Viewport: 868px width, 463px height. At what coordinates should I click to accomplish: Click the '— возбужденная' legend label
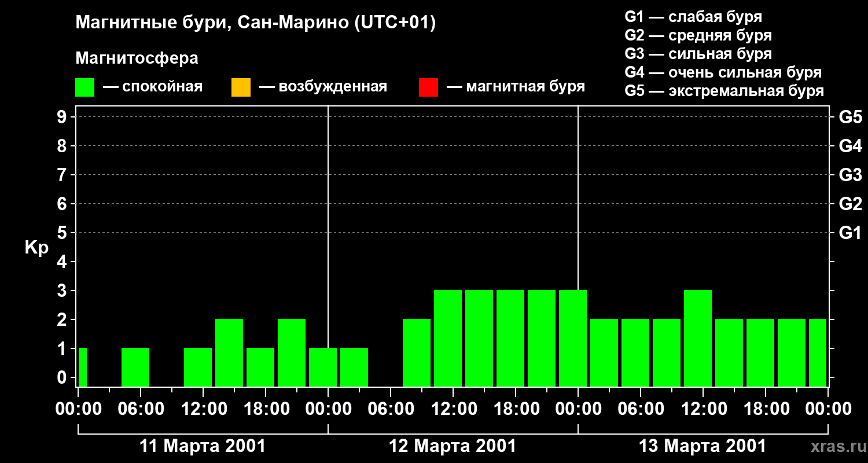(x=323, y=87)
